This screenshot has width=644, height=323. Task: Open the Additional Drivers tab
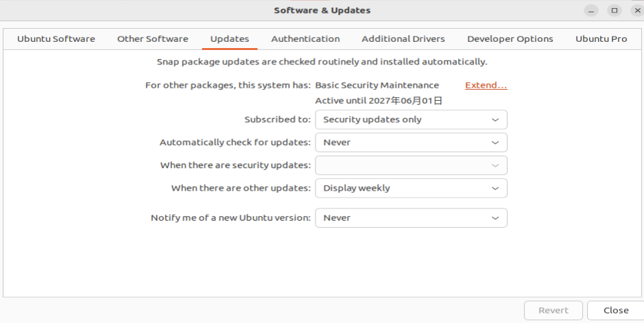click(x=403, y=39)
